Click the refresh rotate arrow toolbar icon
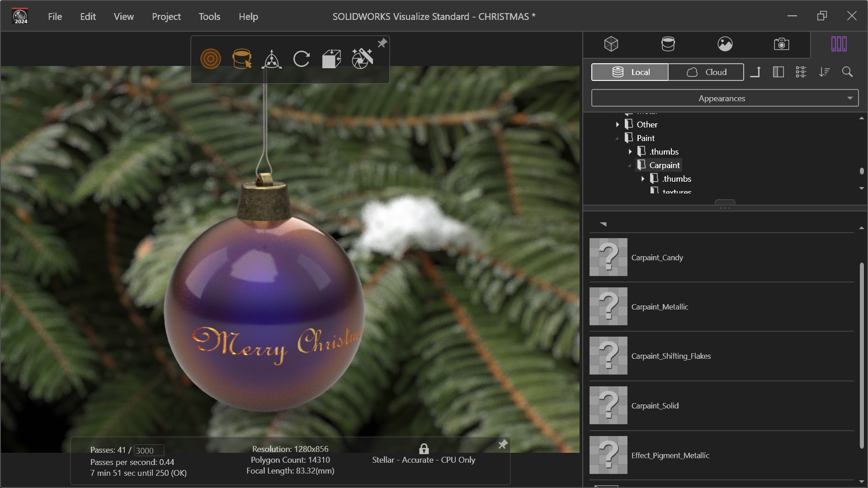Screen dimensions: 868x488 pos(301,59)
